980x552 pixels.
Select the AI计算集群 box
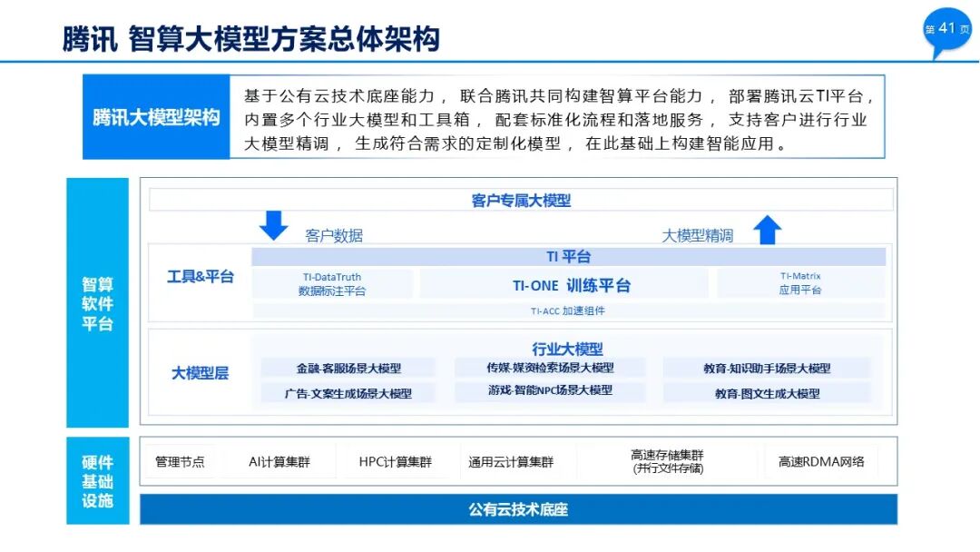(x=279, y=461)
